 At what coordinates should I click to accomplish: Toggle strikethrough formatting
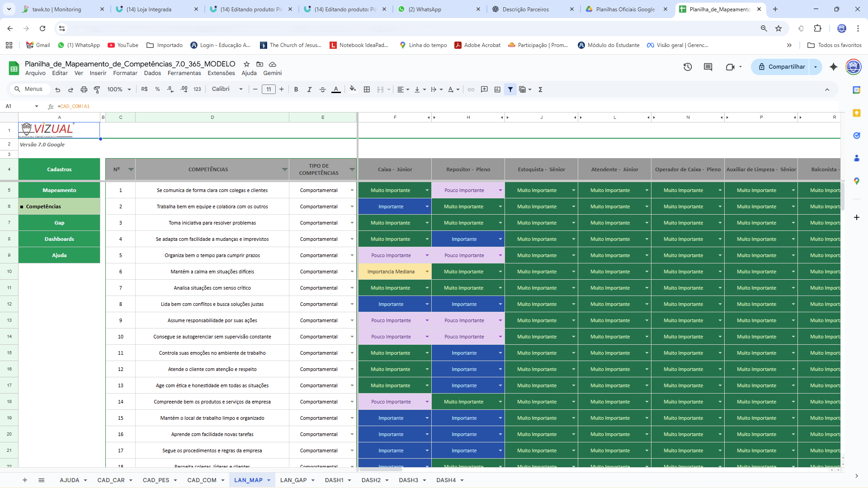click(322, 89)
